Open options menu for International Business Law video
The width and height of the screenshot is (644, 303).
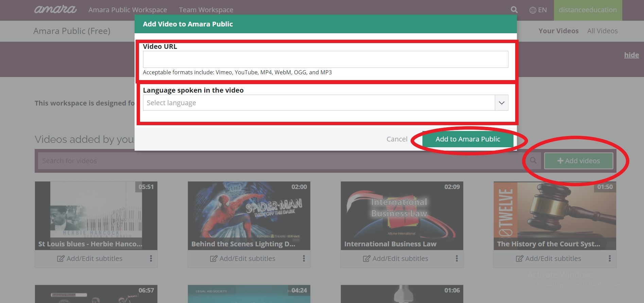pyautogui.click(x=457, y=259)
